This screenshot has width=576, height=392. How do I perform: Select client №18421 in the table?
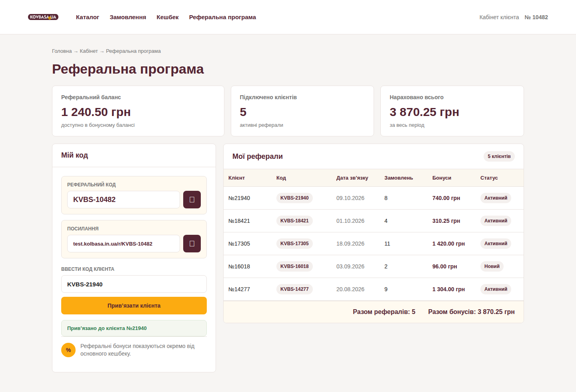pos(239,221)
